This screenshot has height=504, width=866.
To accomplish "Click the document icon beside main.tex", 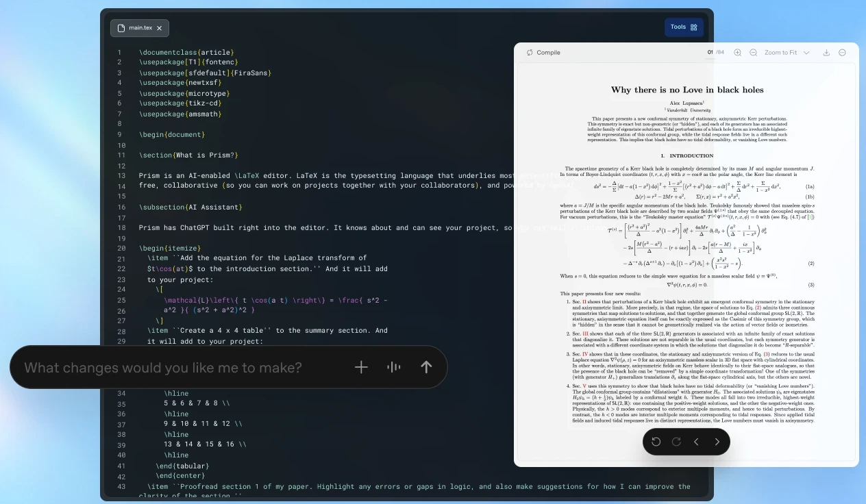I will (x=122, y=27).
